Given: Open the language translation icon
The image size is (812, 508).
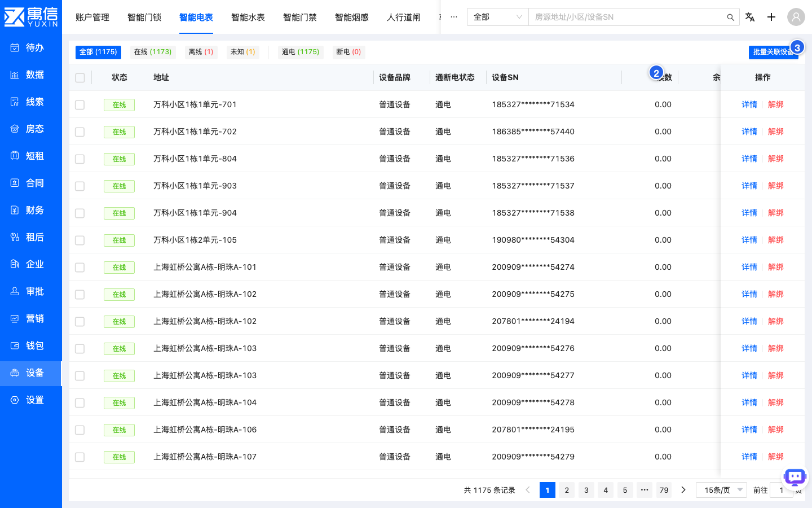Looking at the screenshot, I should [x=750, y=17].
